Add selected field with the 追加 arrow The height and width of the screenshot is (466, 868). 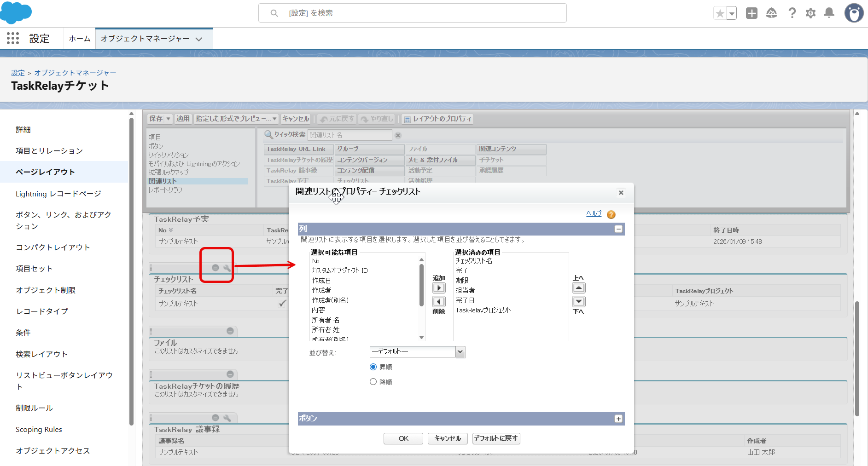point(439,288)
